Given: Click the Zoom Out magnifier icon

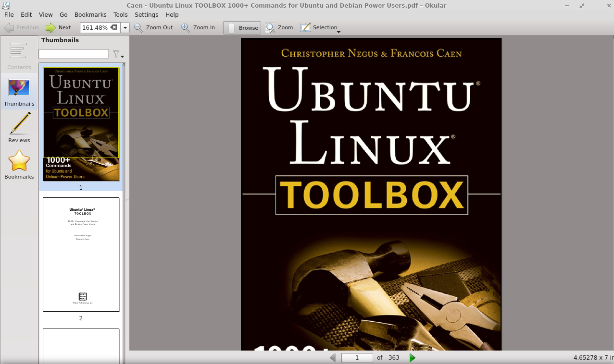Looking at the screenshot, I should pyautogui.click(x=138, y=28).
